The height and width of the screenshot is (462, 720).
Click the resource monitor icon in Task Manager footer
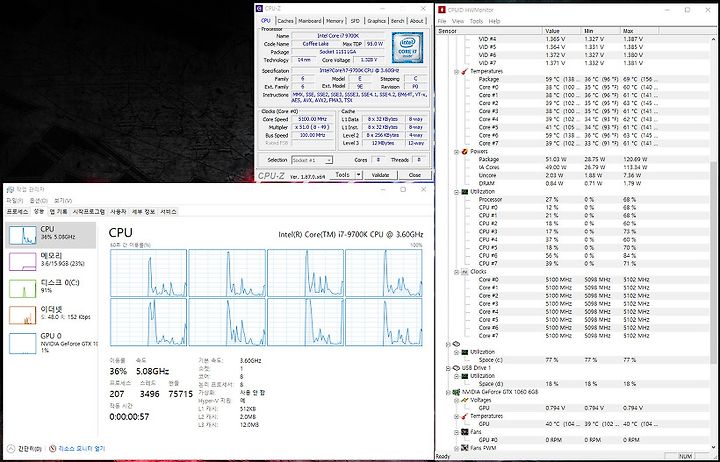point(52,448)
